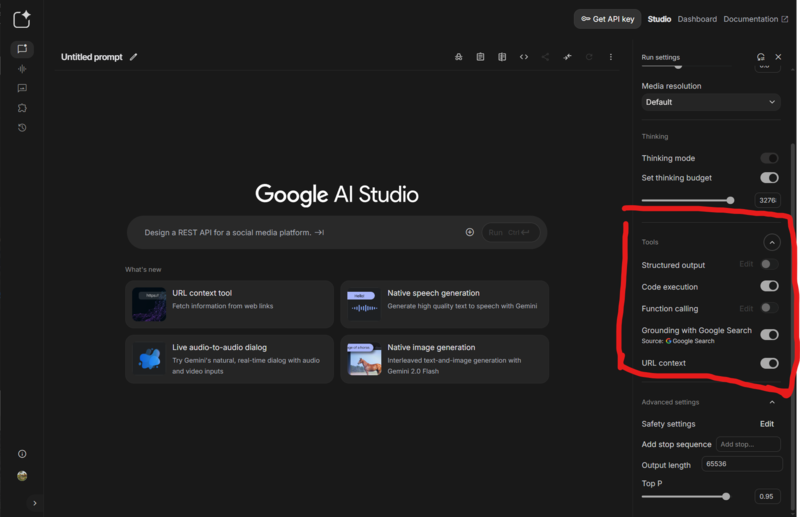Click Edit next to Structured output
Viewport: 800px width, 517px height.
click(746, 264)
